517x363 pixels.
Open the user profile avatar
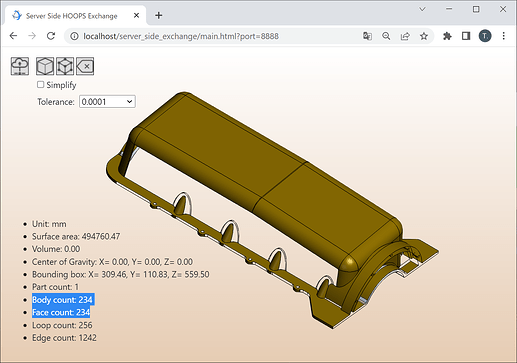click(485, 36)
